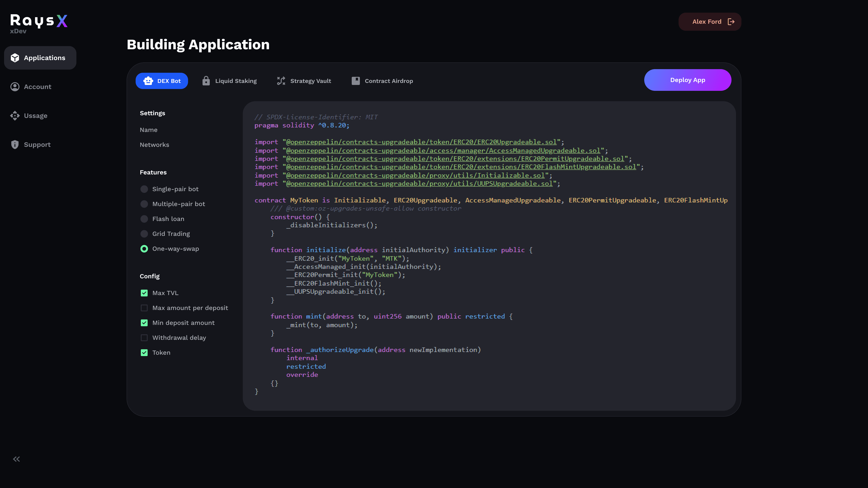The height and width of the screenshot is (488, 868).
Task: Uncheck the Max TVL checkbox
Action: (144, 293)
